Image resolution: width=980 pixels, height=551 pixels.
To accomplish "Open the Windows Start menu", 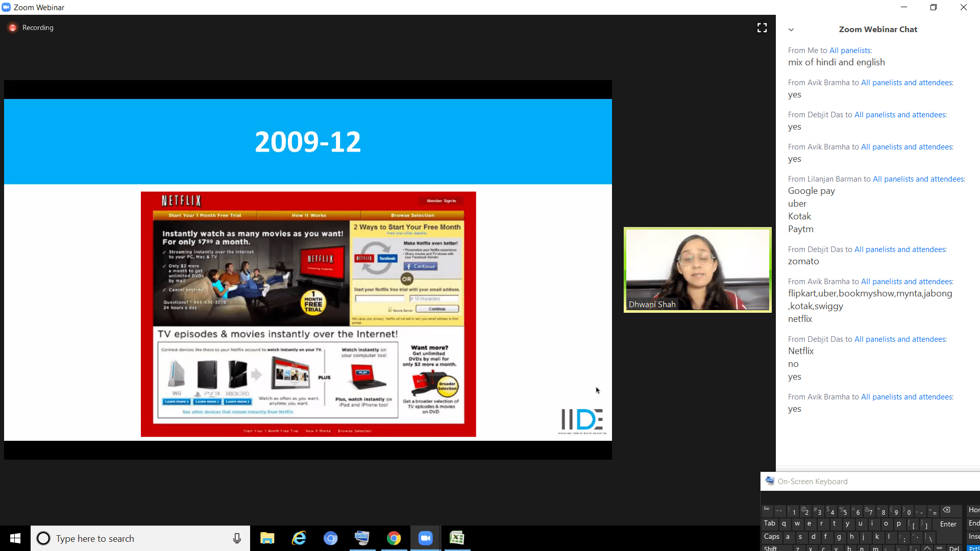I will click(15, 538).
